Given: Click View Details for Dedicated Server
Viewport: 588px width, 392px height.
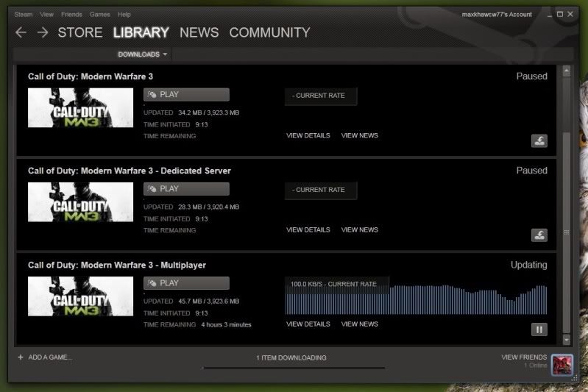Looking at the screenshot, I should pyautogui.click(x=308, y=230).
